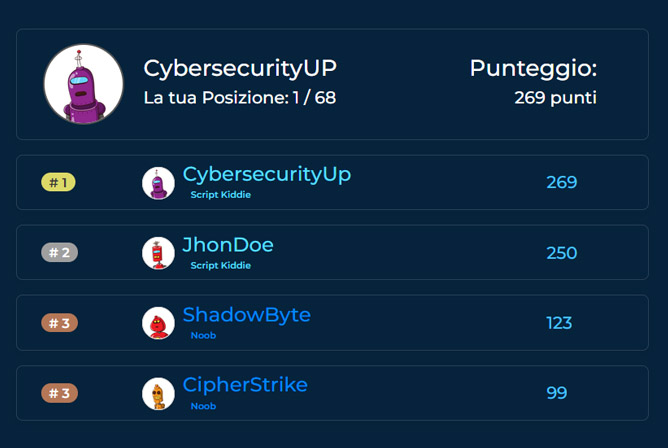Click CipherStrike's orange robot avatar
Screen dimensions: 668x448
[x=158, y=394]
